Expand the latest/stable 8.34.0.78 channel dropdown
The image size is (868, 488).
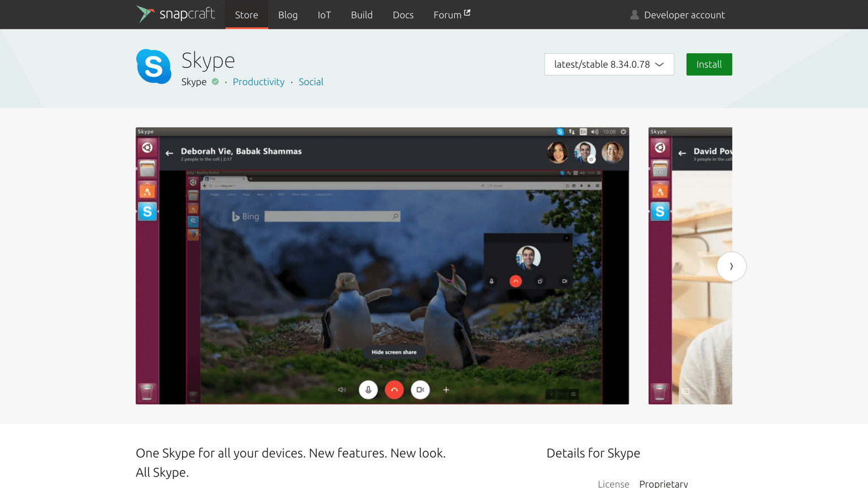(x=609, y=64)
